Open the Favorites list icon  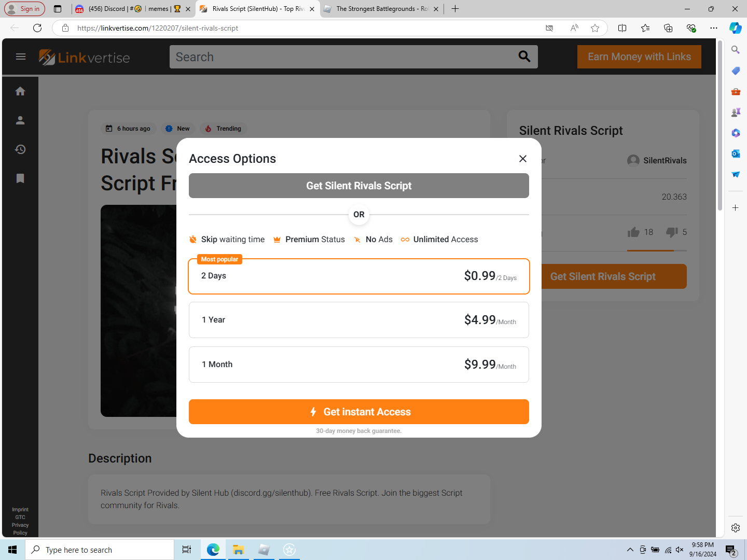pyautogui.click(x=645, y=28)
